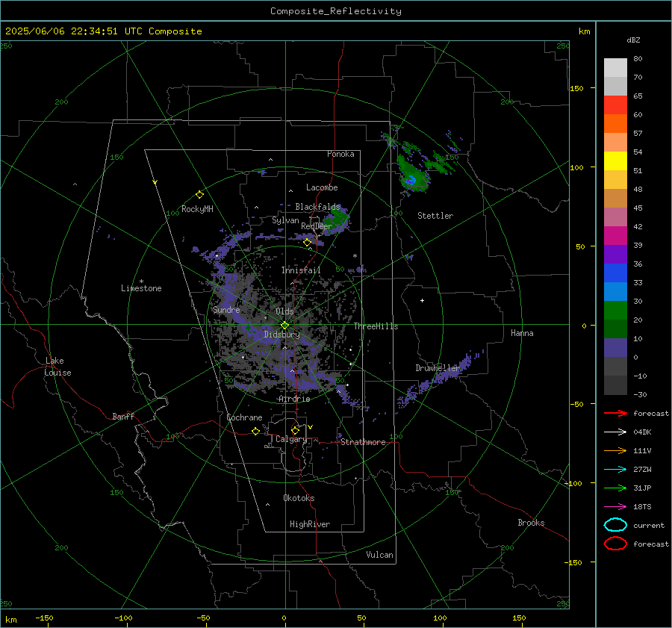
Task: Click the Okotoks city label
Action: [299, 498]
